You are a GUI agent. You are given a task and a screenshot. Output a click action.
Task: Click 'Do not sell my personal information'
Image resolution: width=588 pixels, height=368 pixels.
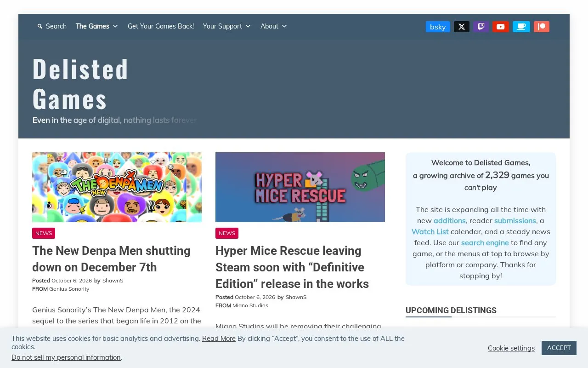click(66, 357)
